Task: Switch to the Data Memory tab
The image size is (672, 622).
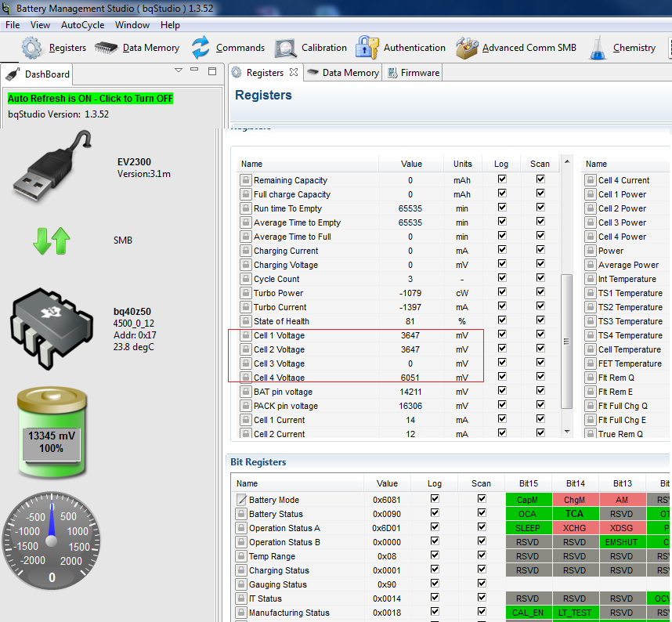Action: 343,72
